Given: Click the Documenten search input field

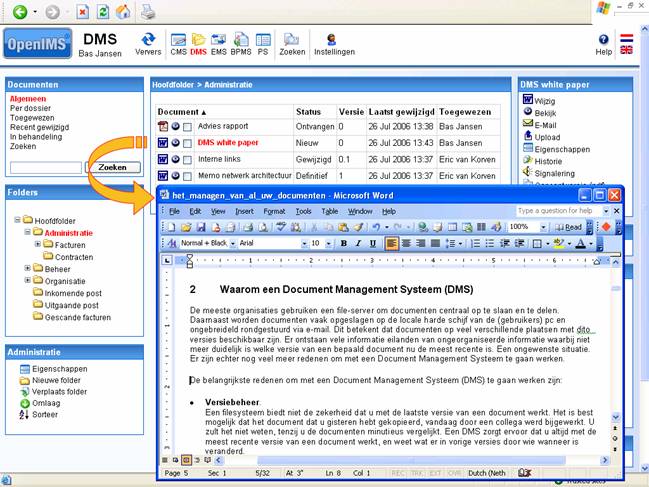Looking at the screenshot, I should click(x=46, y=167).
